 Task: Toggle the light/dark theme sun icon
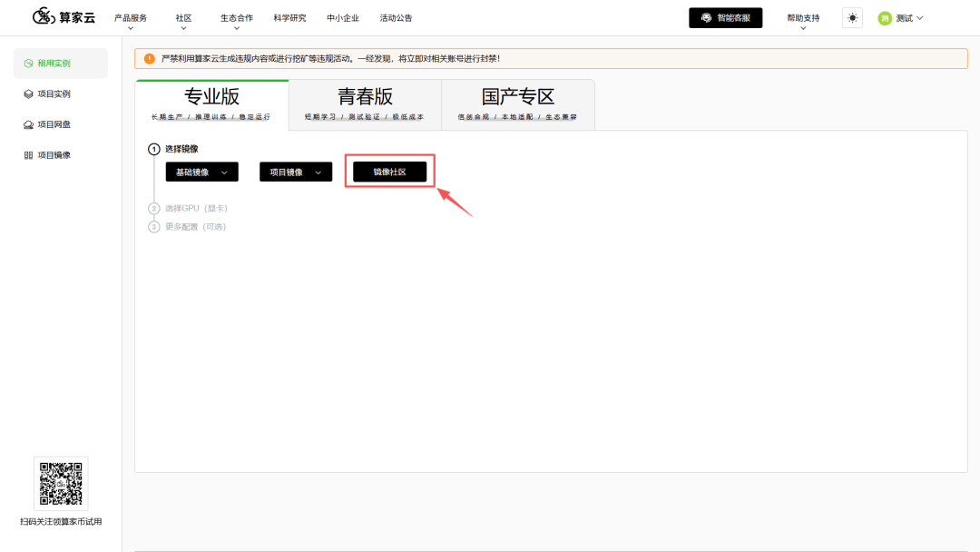[852, 18]
